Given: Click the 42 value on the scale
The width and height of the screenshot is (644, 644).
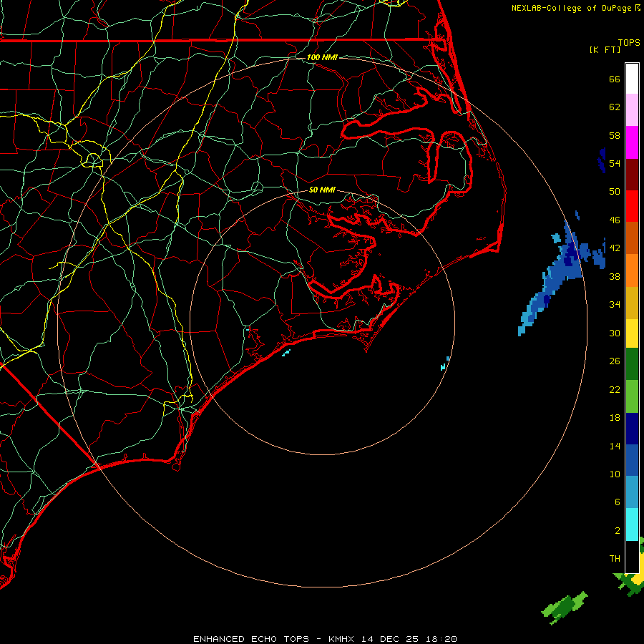Looking at the screenshot, I should point(615,248).
